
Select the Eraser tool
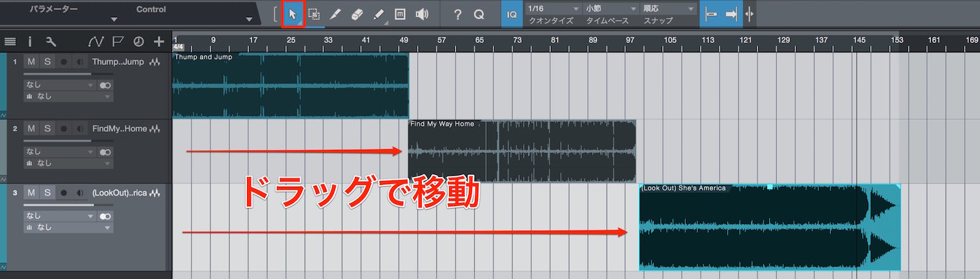coord(357,15)
